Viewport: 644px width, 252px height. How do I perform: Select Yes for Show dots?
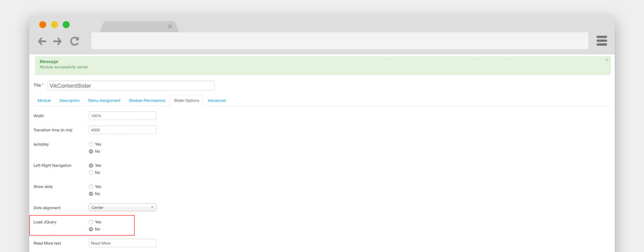coord(91,186)
